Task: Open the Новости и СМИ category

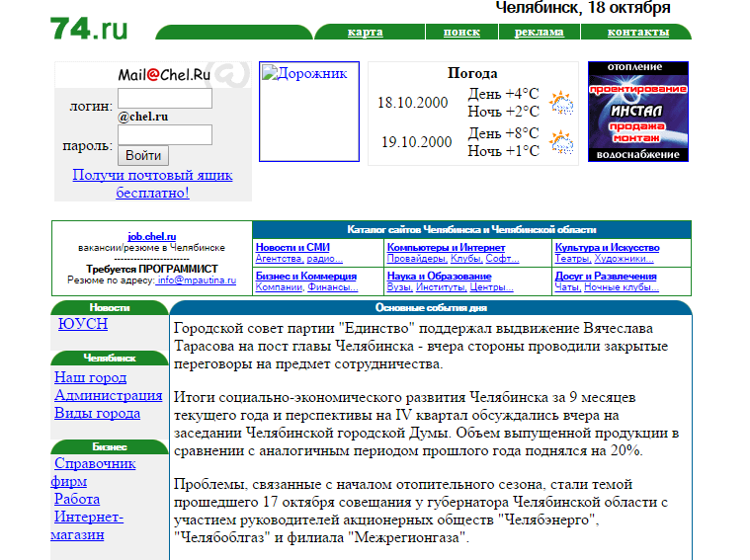Action: coord(292,247)
